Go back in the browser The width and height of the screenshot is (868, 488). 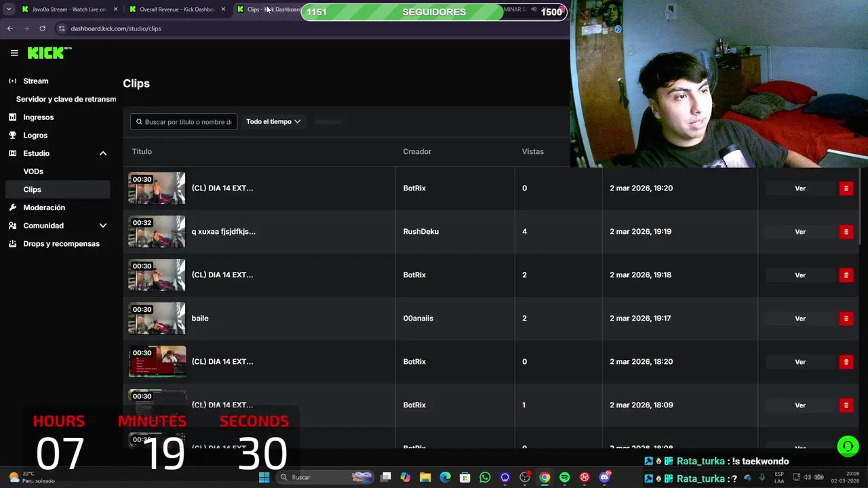point(9,28)
